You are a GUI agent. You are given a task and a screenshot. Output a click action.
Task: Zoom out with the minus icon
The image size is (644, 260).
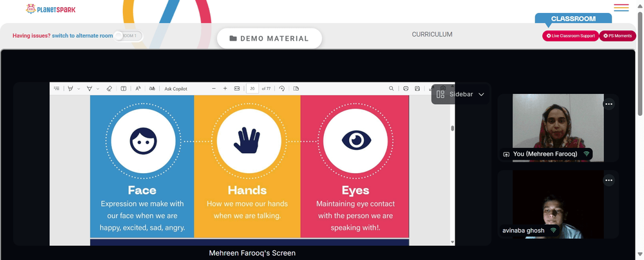pos(214,88)
